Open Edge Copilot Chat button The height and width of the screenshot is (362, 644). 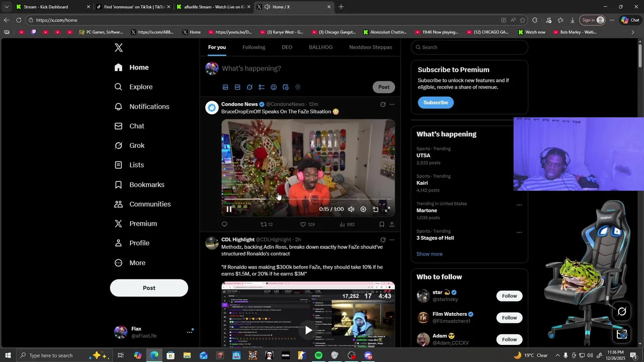pos(630,20)
